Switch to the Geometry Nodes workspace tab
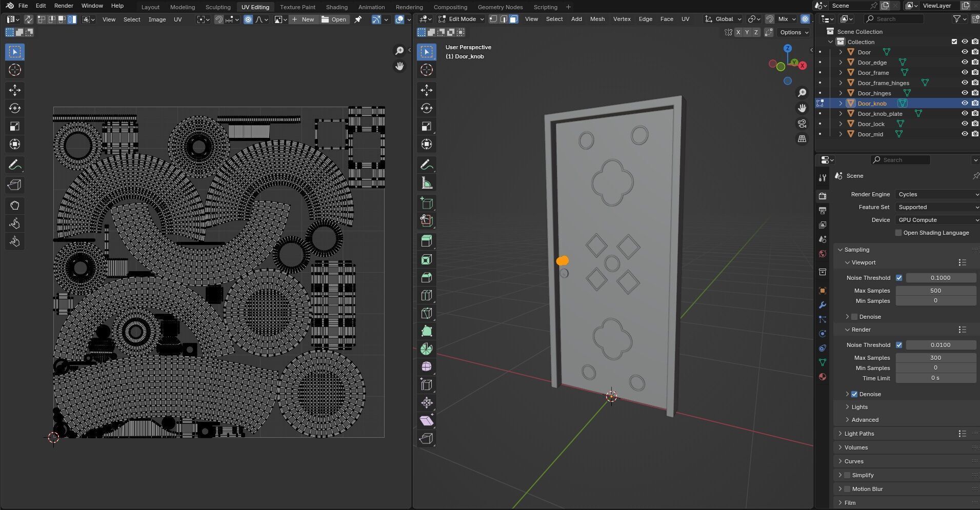Image resolution: width=980 pixels, height=510 pixels. 500,7
